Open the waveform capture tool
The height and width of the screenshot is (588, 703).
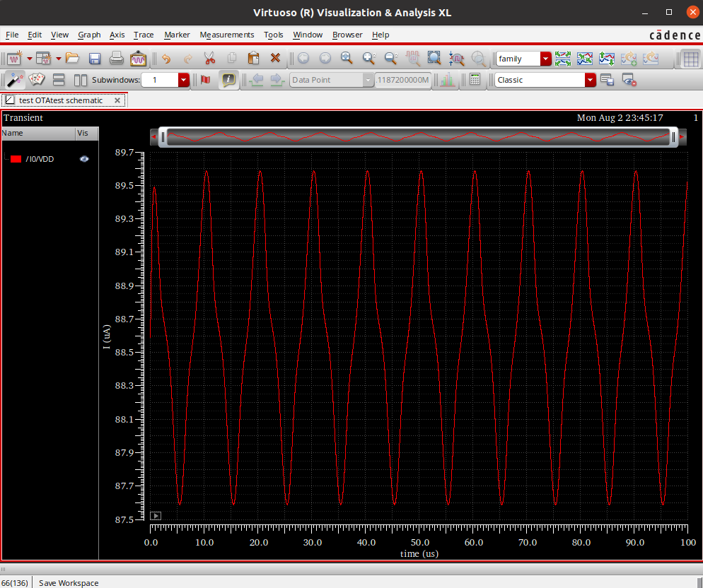click(x=139, y=59)
